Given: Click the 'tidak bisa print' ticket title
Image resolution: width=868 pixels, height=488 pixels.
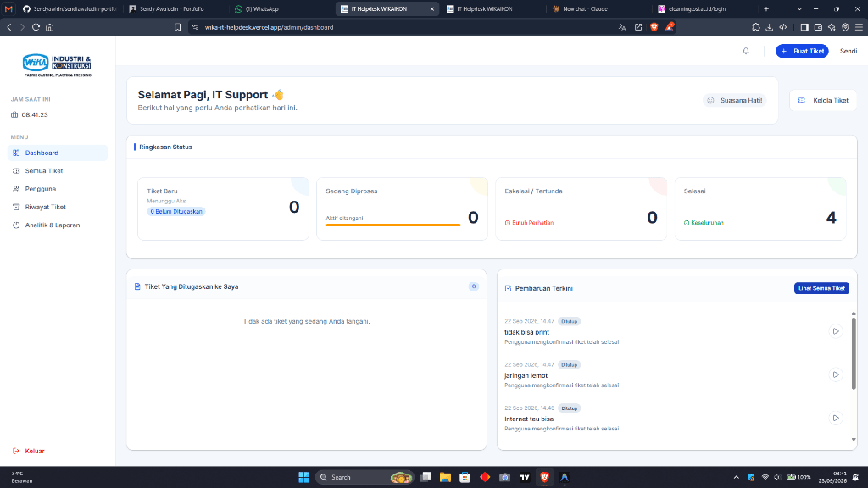Looking at the screenshot, I should click(526, 332).
